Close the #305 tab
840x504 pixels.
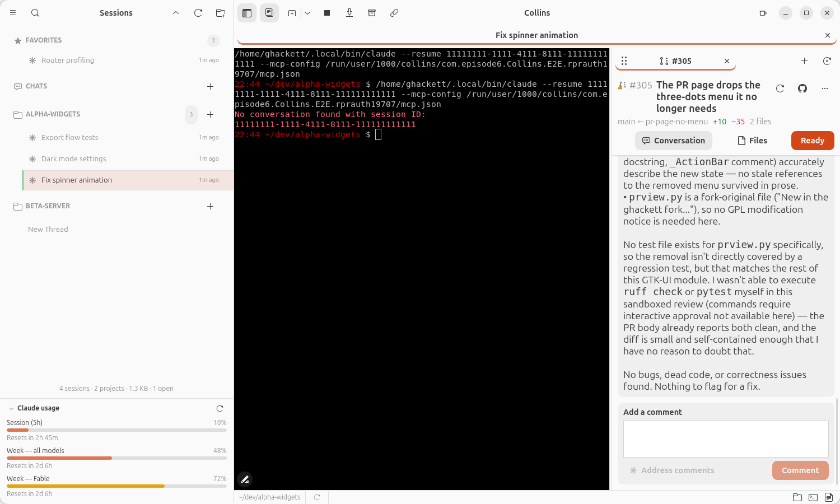pos(727,61)
